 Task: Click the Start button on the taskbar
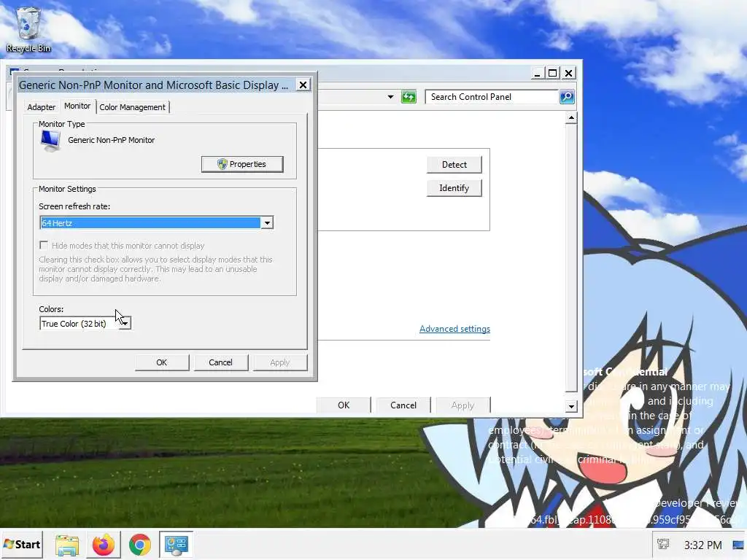[x=22, y=544]
